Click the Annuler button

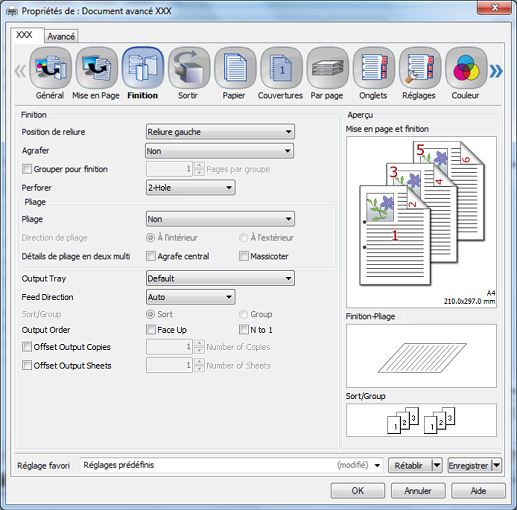coord(418,491)
